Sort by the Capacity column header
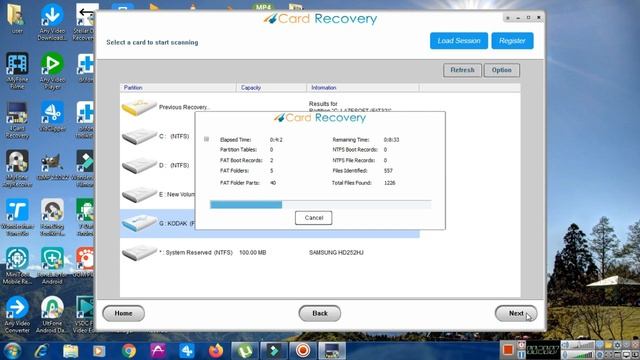This screenshot has height=360, width=640. pyautogui.click(x=271, y=88)
